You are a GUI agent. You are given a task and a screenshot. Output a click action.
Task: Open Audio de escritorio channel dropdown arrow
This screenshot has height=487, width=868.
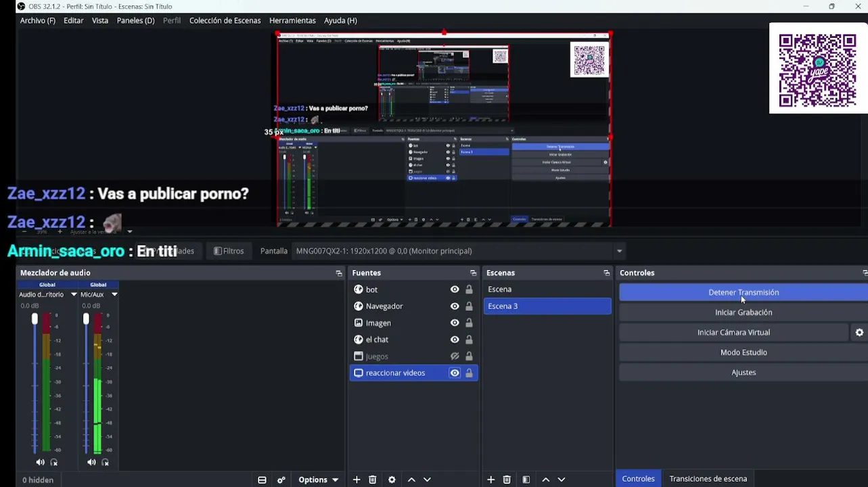[x=74, y=295]
